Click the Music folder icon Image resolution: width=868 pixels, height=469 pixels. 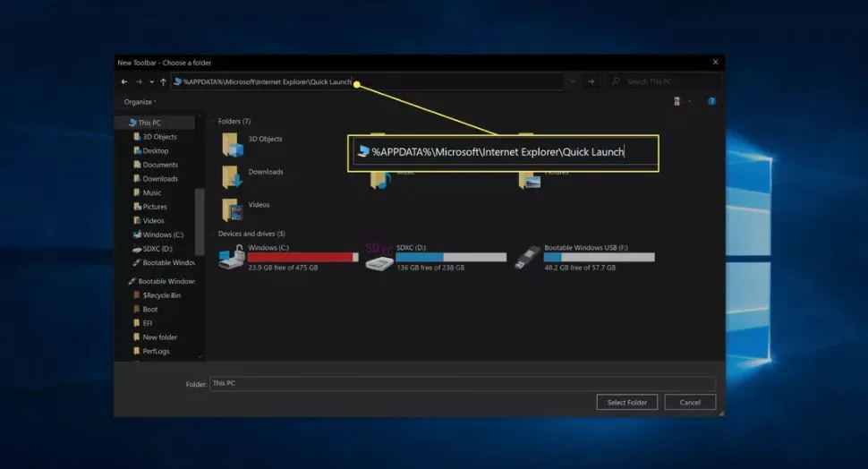click(x=380, y=181)
